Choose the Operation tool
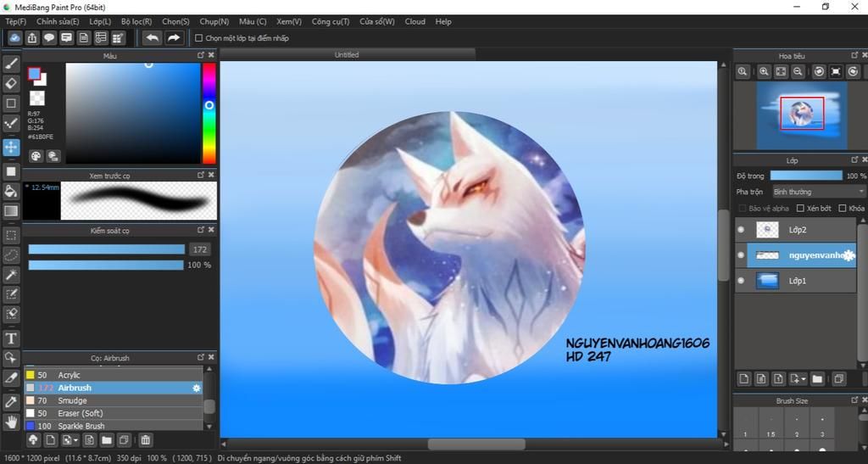868x464 pixels. coord(11,358)
